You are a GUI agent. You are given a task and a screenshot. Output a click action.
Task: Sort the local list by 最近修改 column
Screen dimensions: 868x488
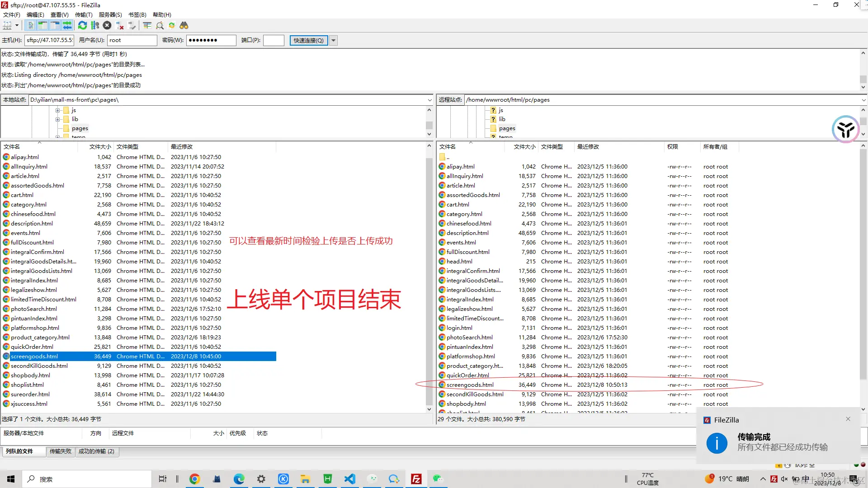click(x=182, y=147)
